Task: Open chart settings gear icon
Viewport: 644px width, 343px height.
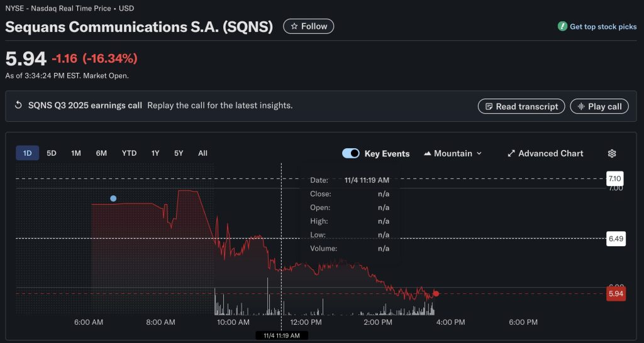Action: pos(611,153)
